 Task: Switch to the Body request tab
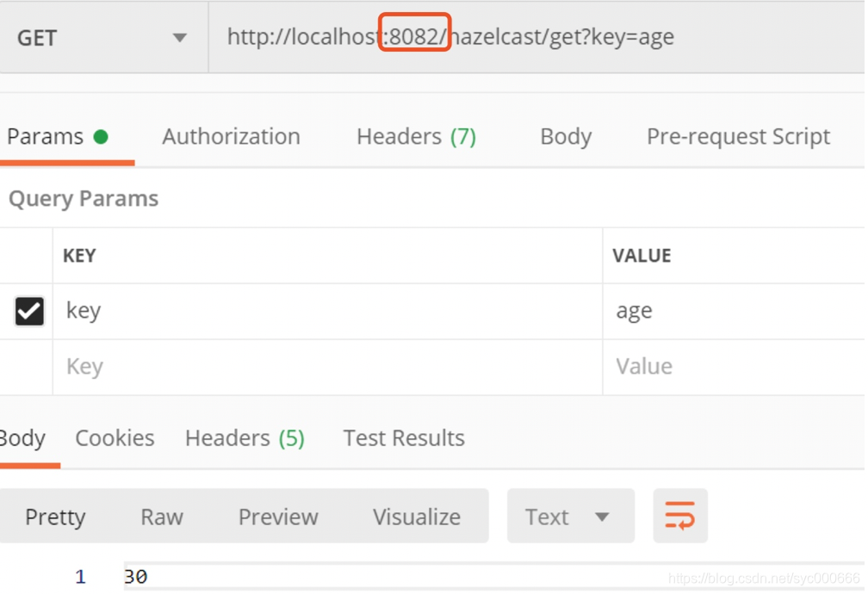pyautogui.click(x=566, y=136)
